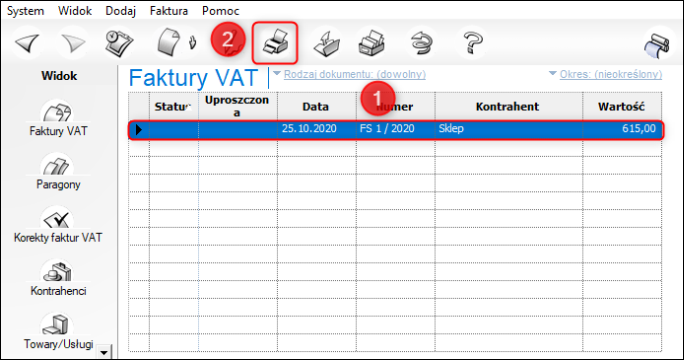Click the print preview icon
The width and height of the screenshot is (684, 360).
[x=326, y=43]
